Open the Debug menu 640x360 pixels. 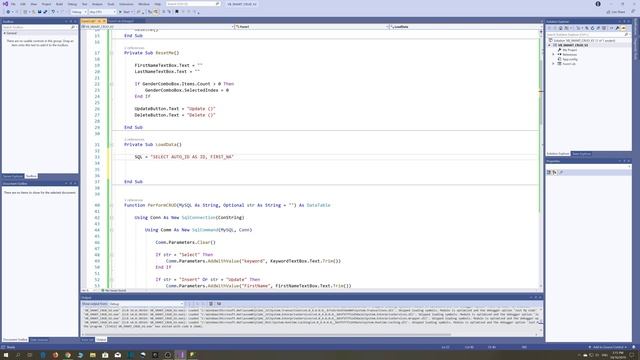click(72, 4)
